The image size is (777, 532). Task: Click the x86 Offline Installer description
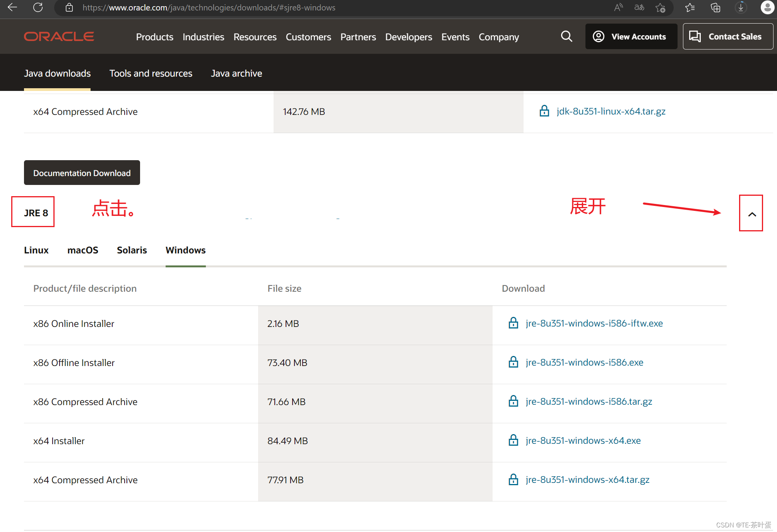tap(74, 363)
